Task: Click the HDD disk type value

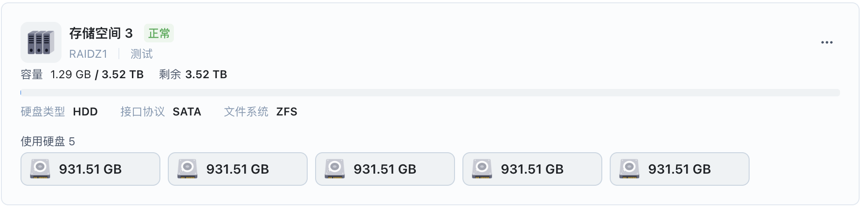Action: coord(85,112)
